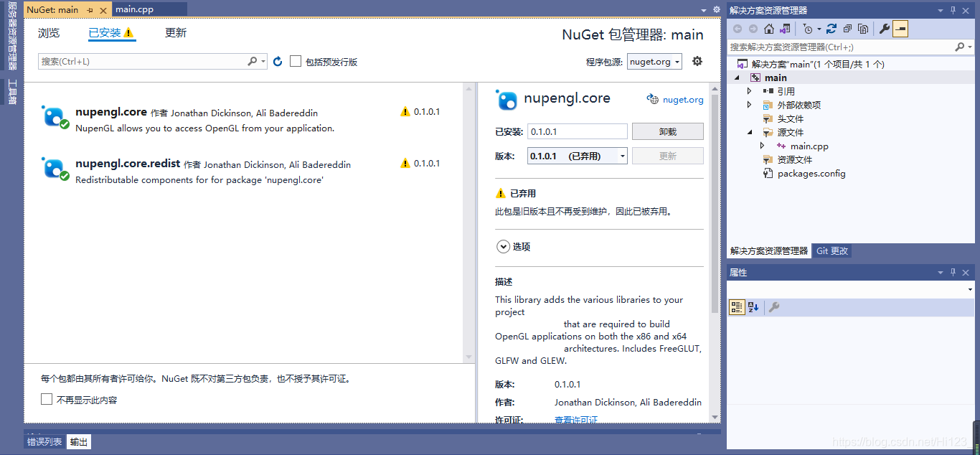980x455 pixels.
Task: Expand the main.cpp node arrow
Action: pyautogui.click(x=763, y=146)
